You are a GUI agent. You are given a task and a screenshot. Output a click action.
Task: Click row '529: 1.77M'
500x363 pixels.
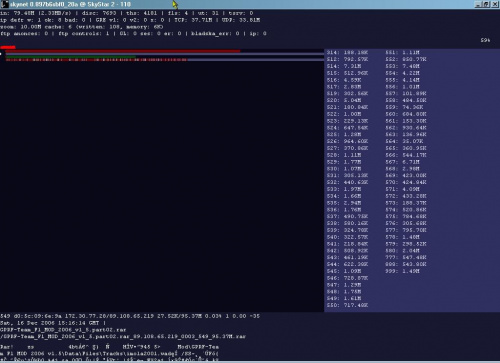(x=344, y=162)
